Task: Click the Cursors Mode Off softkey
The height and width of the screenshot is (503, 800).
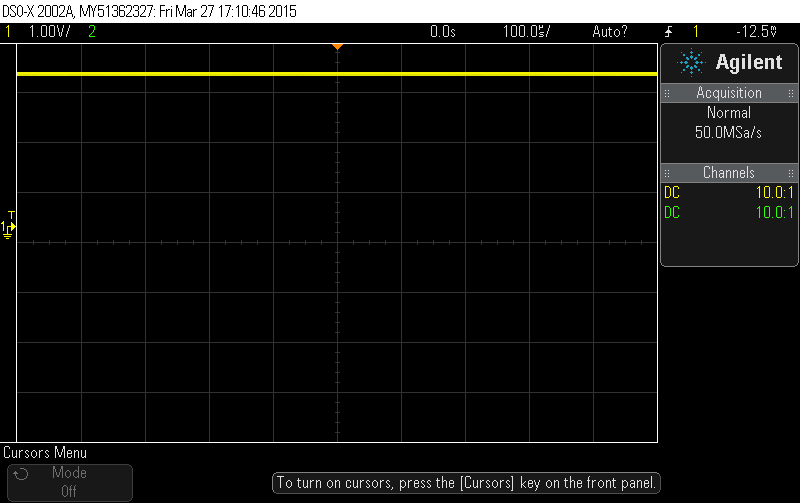Action: (x=70, y=482)
